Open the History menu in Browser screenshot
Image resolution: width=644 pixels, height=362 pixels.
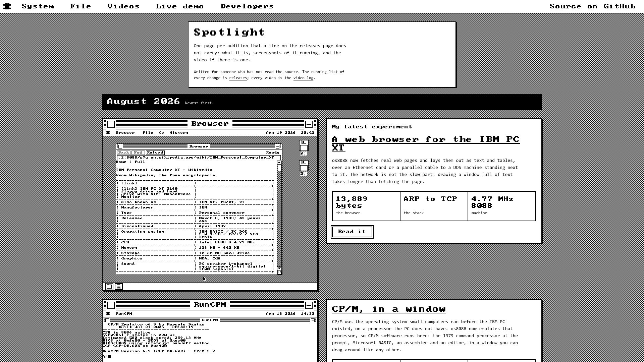179,133
